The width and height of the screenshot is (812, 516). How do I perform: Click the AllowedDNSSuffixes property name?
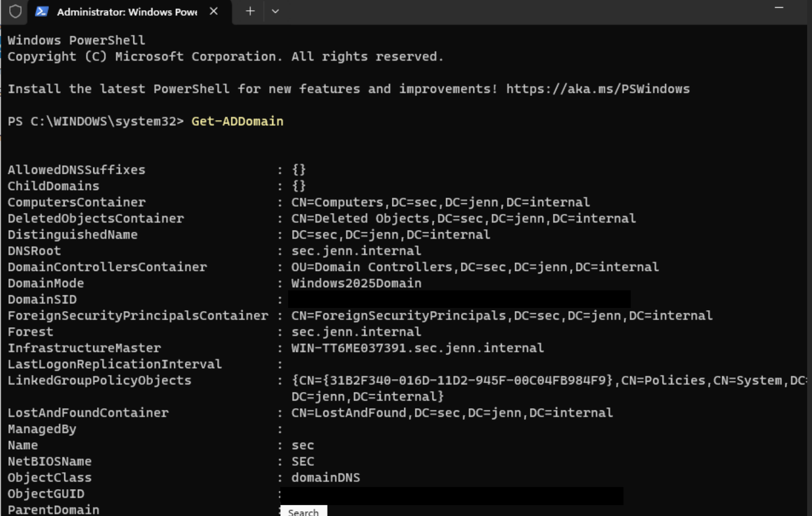77,170
